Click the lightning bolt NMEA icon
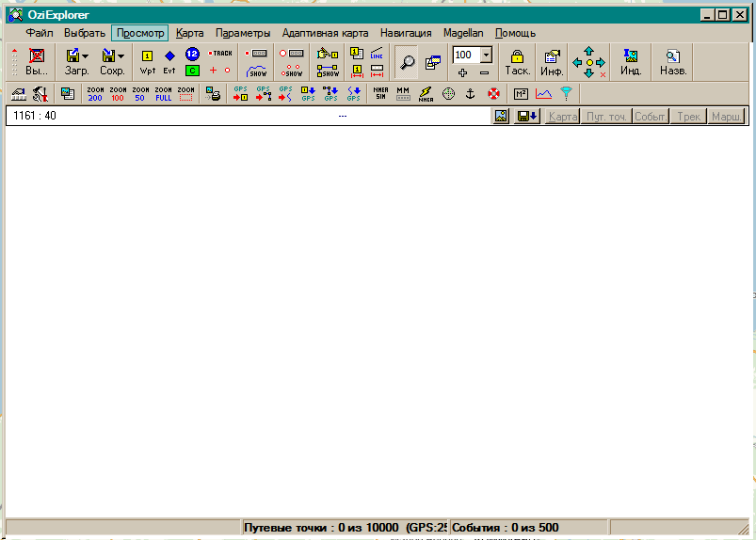Viewport: 756px width, 540px height. pos(426,94)
